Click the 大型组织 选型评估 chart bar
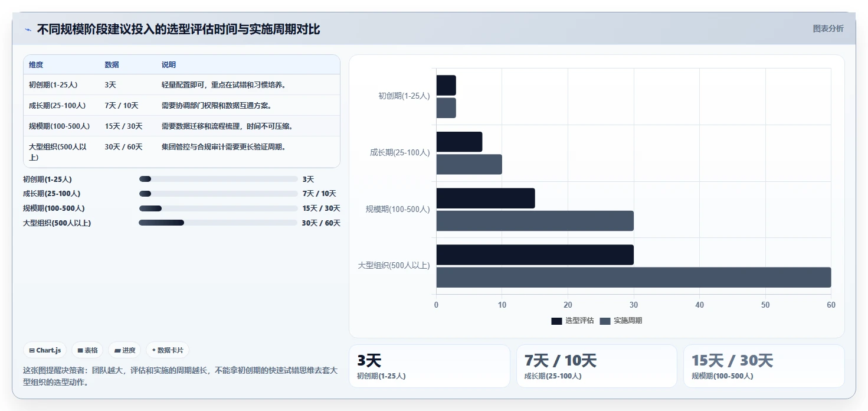The image size is (868, 411). point(535,255)
